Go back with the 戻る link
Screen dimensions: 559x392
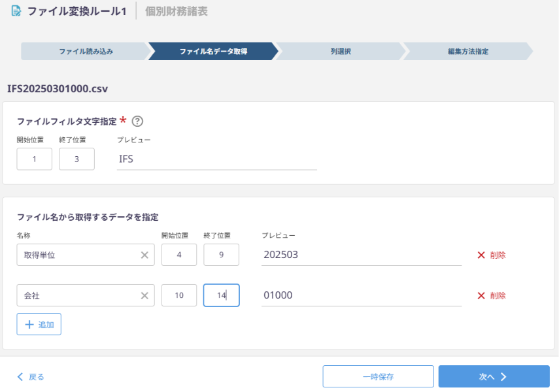[x=31, y=377]
